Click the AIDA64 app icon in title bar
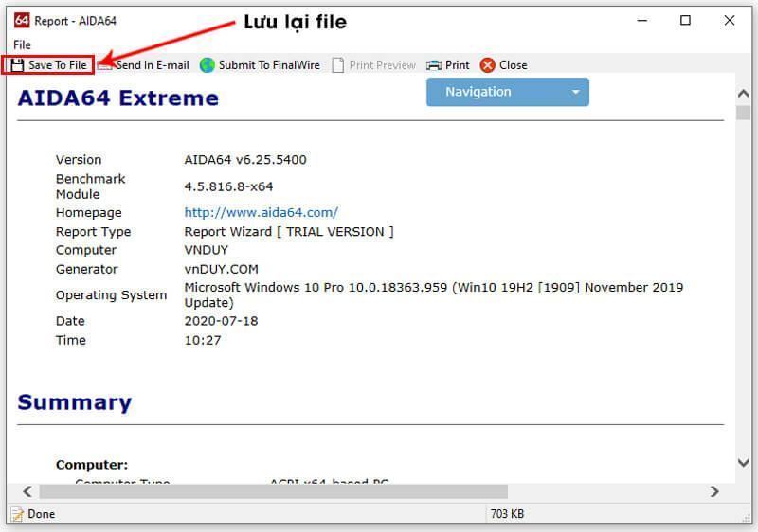758x532 pixels. [x=22, y=21]
